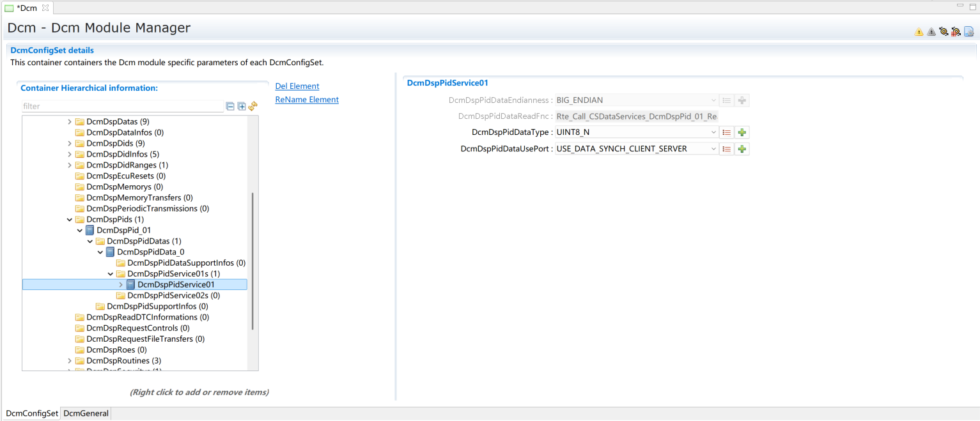This screenshot has width=980, height=421.
Task: Click red list icon next to DcmDspPidDataUsePort
Action: tap(726, 149)
